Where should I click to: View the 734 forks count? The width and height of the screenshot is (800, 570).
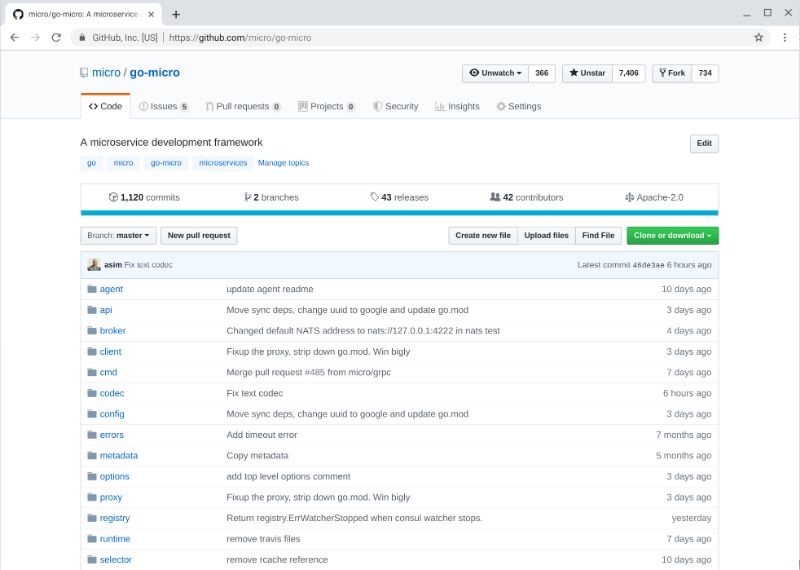click(705, 73)
